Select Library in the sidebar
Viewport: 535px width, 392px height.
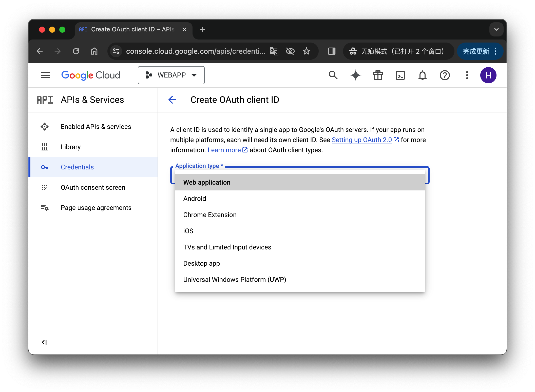pyautogui.click(x=70, y=147)
